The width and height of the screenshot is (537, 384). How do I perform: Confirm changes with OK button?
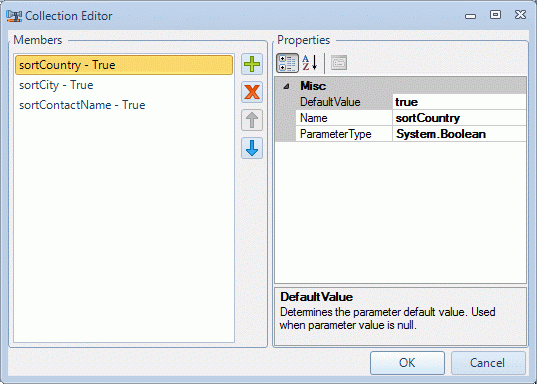(x=407, y=363)
